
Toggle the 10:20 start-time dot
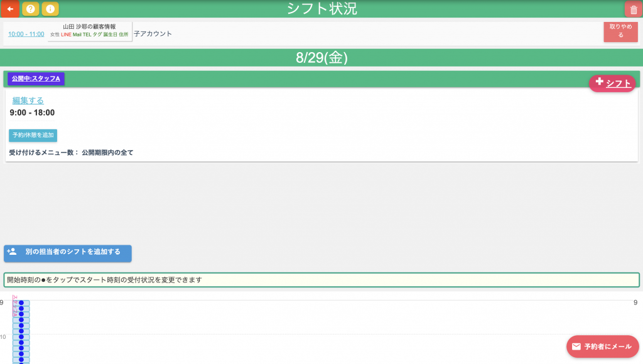[x=21, y=348]
